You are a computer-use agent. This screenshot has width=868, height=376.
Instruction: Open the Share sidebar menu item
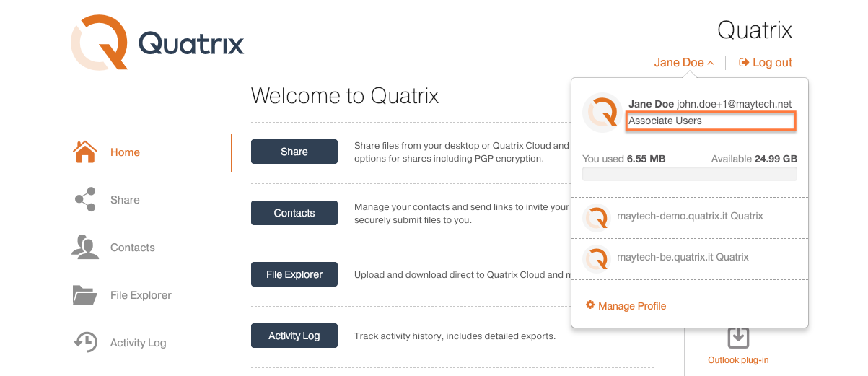click(125, 200)
